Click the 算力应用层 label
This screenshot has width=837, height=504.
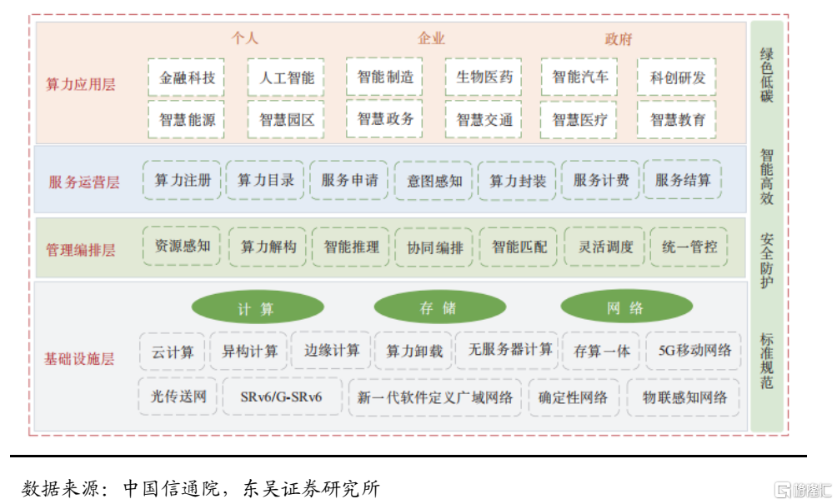(x=81, y=84)
